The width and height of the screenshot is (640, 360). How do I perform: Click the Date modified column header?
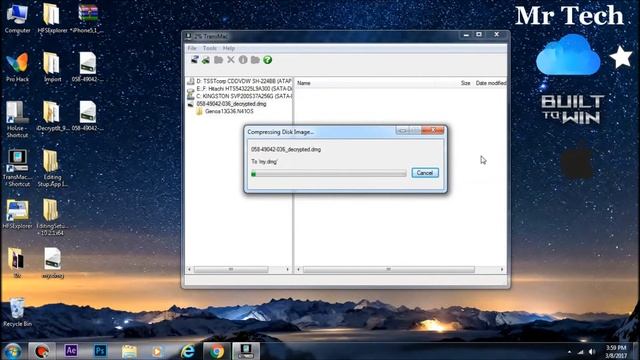point(491,83)
